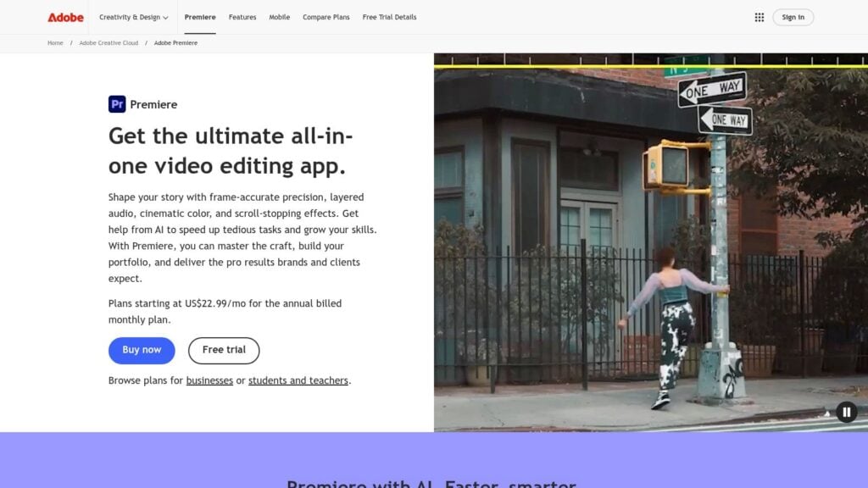Image resolution: width=868 pixels, height=488 pixels.
Task: Click the Adobe logo in the header
Action: point(65,17)
